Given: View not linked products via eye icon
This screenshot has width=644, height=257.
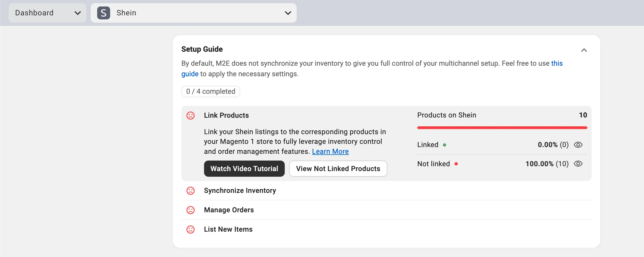Looking at the screenshot, I should (578, 164).
